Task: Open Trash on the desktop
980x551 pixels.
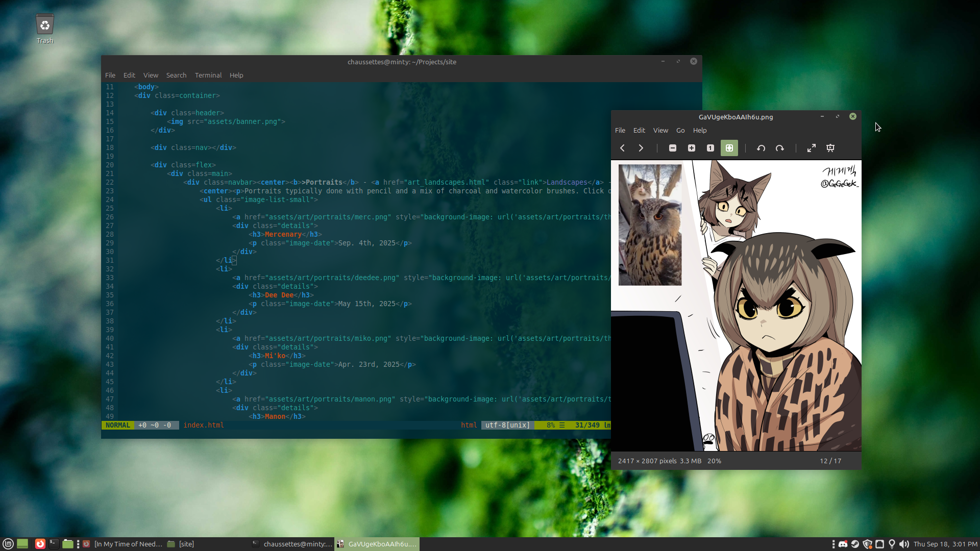Action: point(45,29)
